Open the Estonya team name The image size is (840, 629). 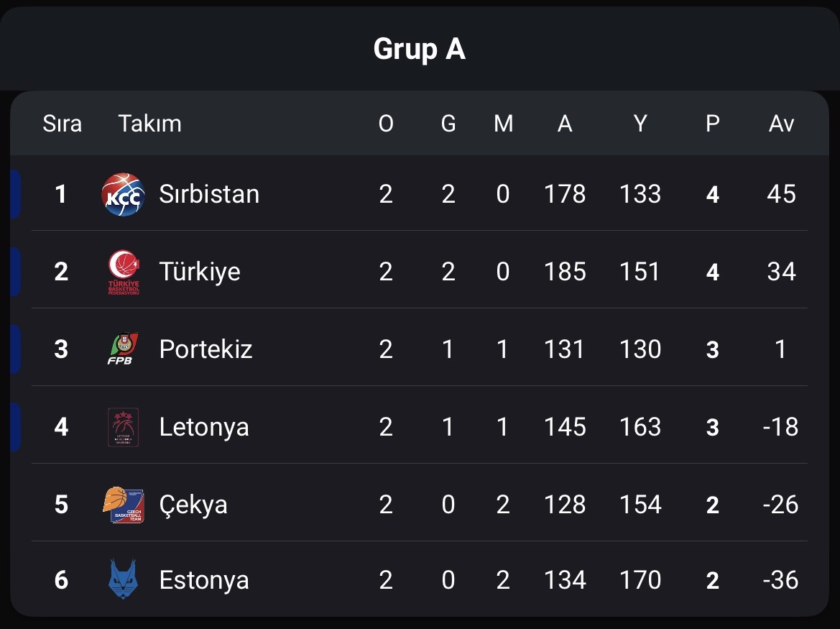pyautogui.click(x=204, y=580)
